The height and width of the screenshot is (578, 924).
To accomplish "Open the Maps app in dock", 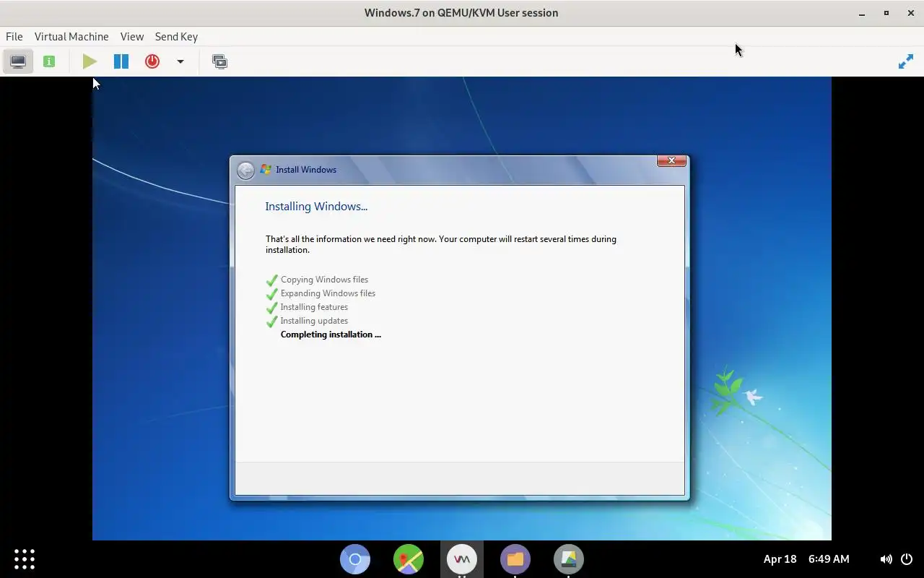I will (x=409, y=559).
